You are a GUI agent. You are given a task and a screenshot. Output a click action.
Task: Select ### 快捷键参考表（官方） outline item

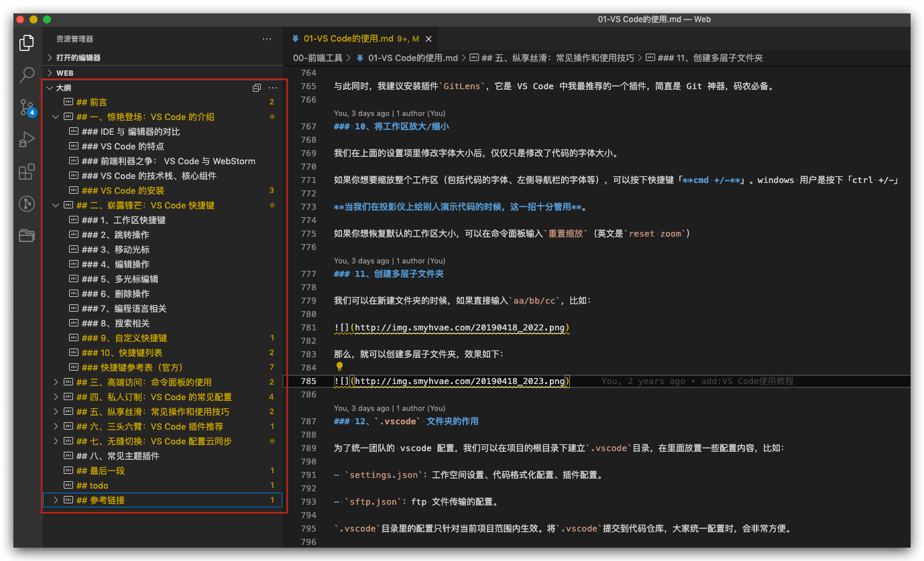pyautogui.click(x=162, y=367)
